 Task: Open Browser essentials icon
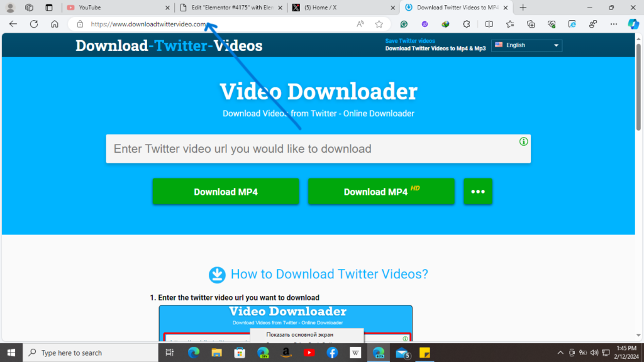coord(551,24)
